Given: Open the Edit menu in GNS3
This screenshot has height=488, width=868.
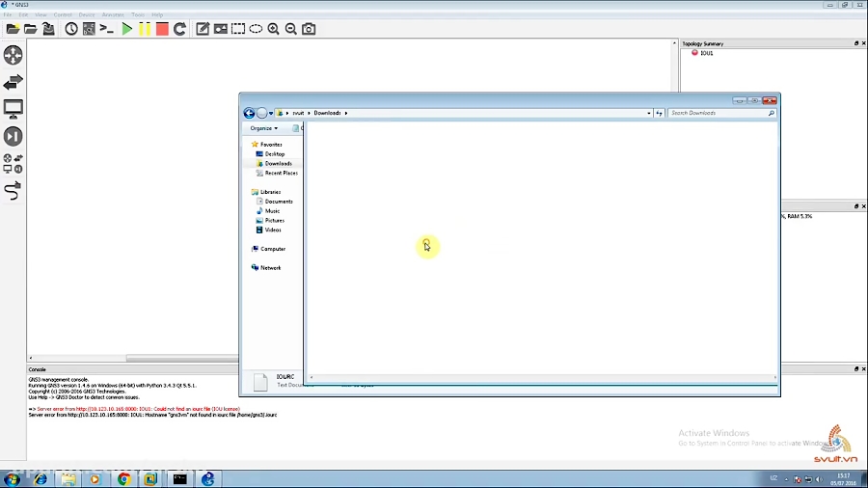Looking at the screenshot, I should tap(23, 14).
